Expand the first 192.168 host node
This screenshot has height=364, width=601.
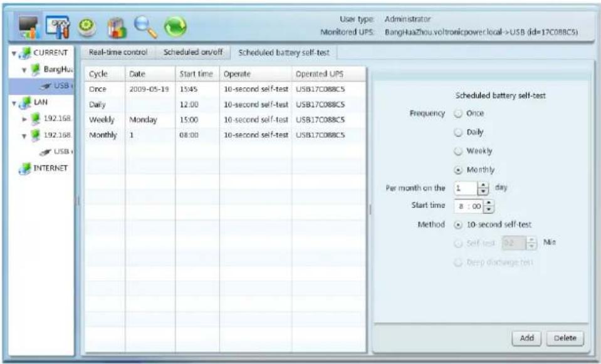24,119
